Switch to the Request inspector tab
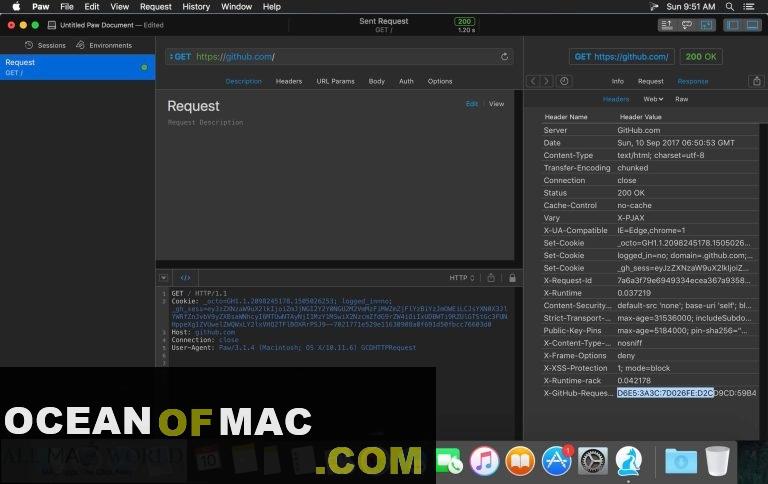This screenshot has width=768, height=484. pyautogui.click(x=650, y=81)
